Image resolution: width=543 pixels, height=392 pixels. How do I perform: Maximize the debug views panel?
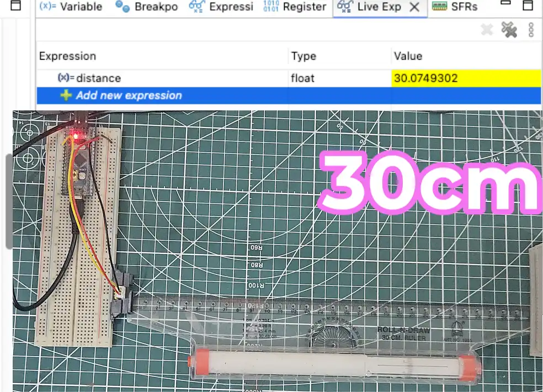[528, 5]
